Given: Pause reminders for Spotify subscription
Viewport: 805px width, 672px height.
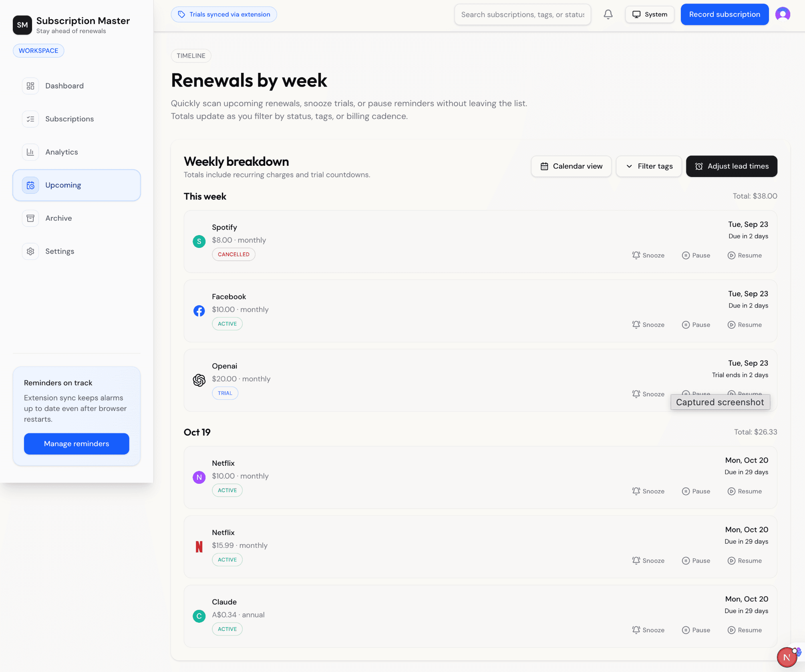Looking at the screenshot, I should coord(696,256).
